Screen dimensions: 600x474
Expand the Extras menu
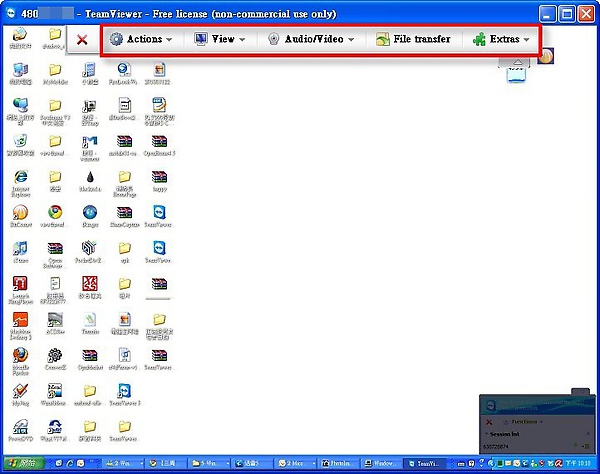(x=501, y=39)
